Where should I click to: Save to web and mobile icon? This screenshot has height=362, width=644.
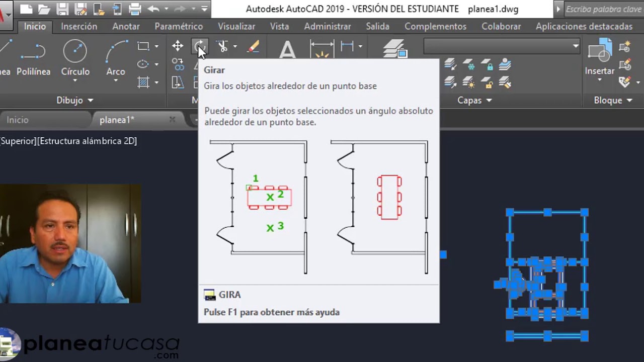(x=117, y=9)
